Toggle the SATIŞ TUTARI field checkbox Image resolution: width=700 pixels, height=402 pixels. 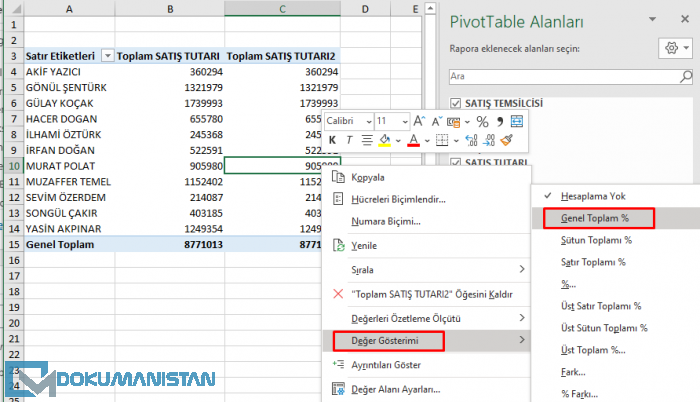tap(455, 162)
